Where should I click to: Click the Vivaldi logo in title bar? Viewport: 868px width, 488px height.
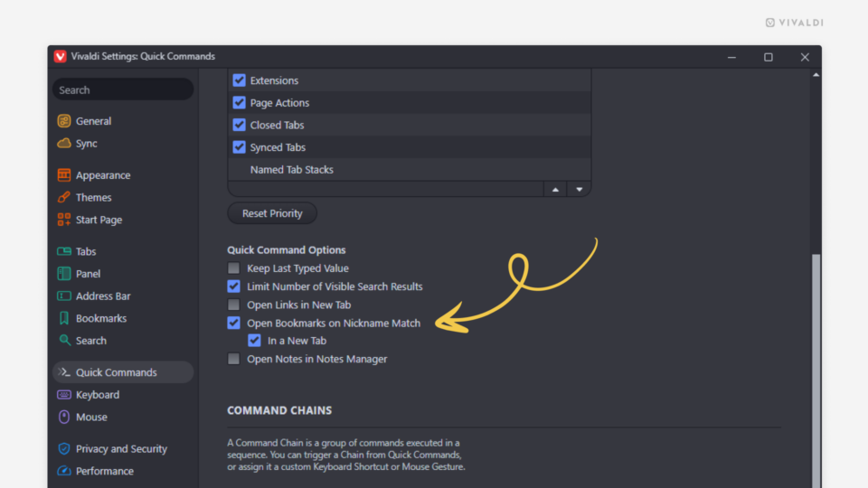[x=60, y=56]
